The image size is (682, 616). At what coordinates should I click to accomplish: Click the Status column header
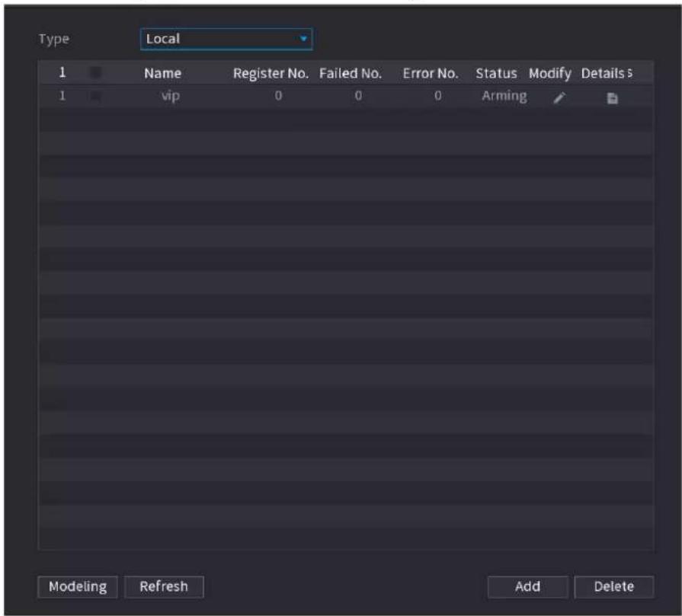(x=496, y=73)
